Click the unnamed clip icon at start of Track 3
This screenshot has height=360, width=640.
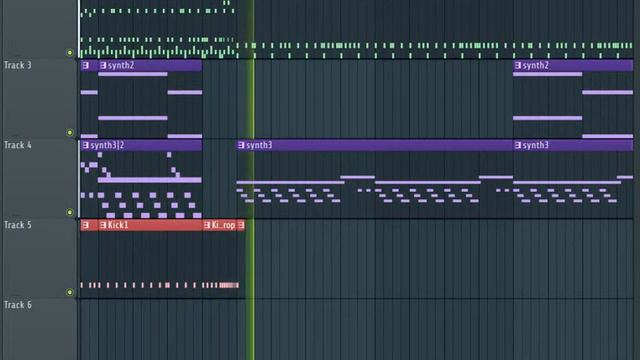(x=86, y=65)
